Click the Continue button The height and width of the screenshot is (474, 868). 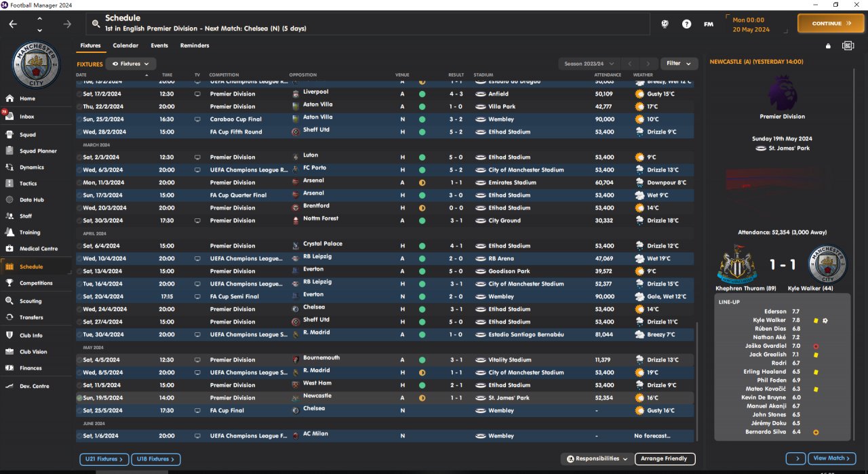(x=831, y=23)
